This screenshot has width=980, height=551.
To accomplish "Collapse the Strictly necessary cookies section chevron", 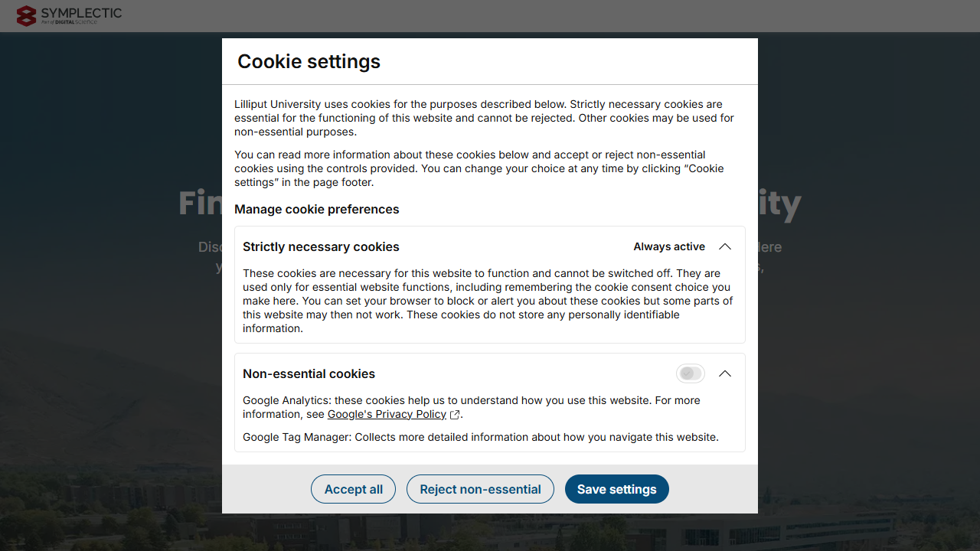I will pos(725,246).
